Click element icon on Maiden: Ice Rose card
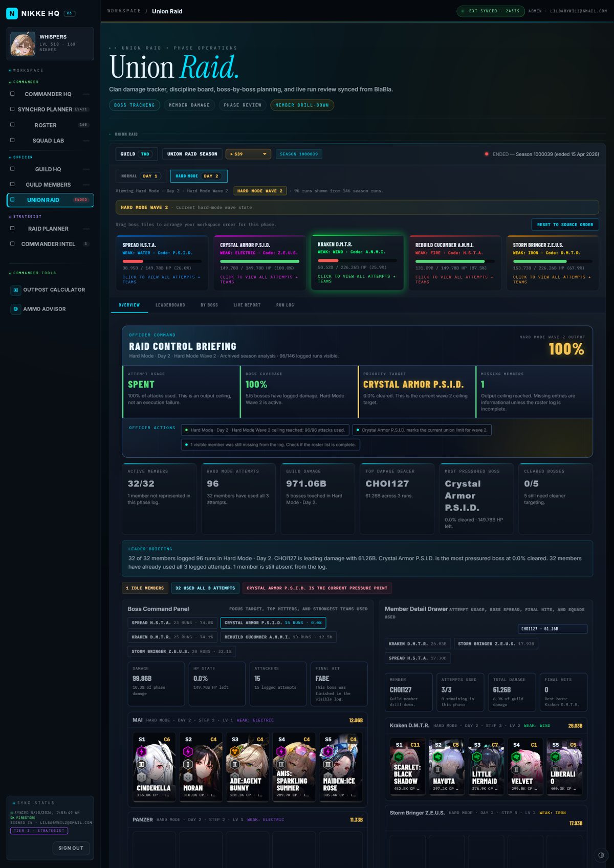614x868 pixels. point(327,752)
